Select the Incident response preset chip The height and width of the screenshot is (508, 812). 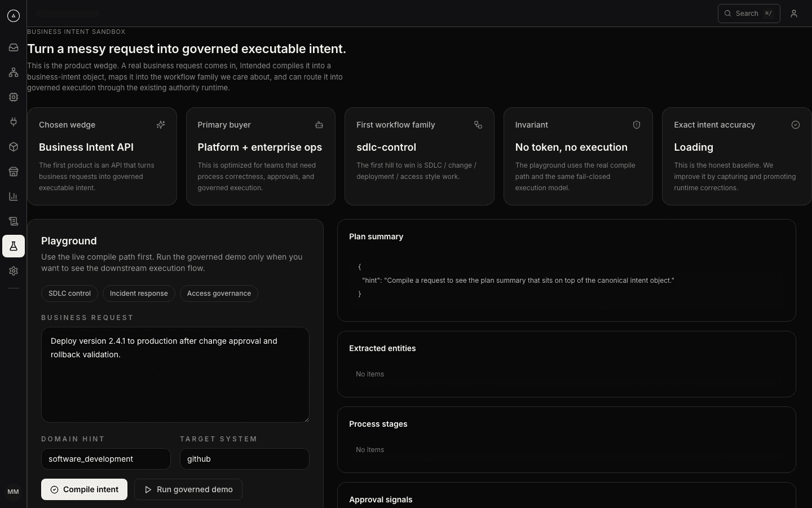[x=139, y=294]
